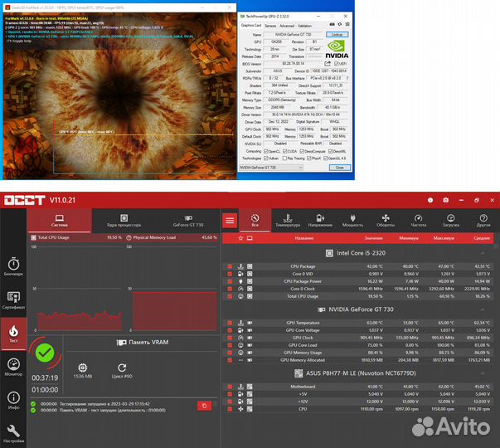Show All sensors tab

[x=255, y=221]
